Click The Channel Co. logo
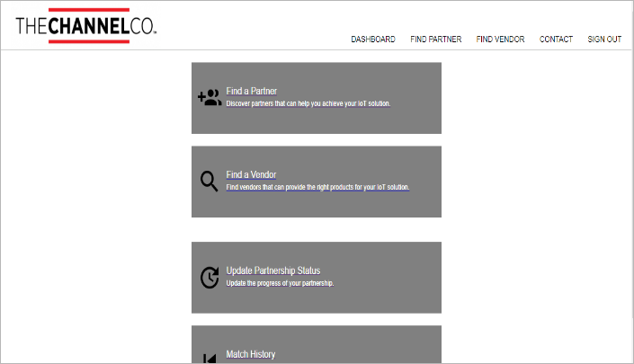The height and width of the screenshot is (364, 634). click(x=86, y=25)
